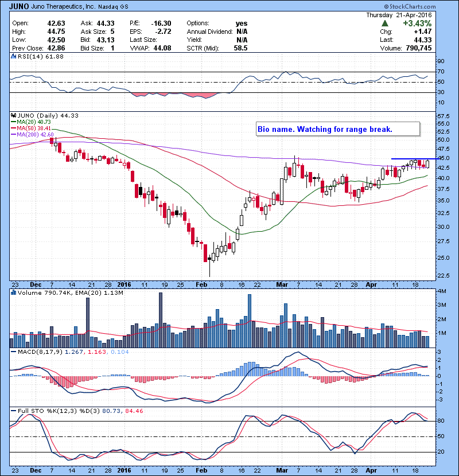Click the SCTR (Mid) value 58.5
The height and width of the screenshot is (476, 459).
point(240,48)
